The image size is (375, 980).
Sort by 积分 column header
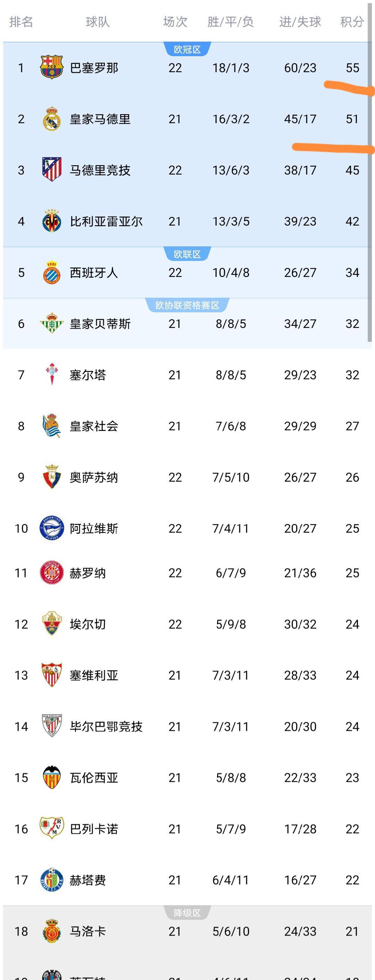[352, 22]
